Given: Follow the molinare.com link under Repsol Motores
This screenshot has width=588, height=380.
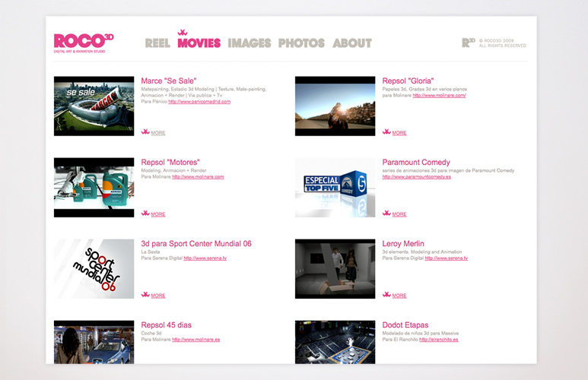Looking at the screenshot, I should [x=198, y=176].
